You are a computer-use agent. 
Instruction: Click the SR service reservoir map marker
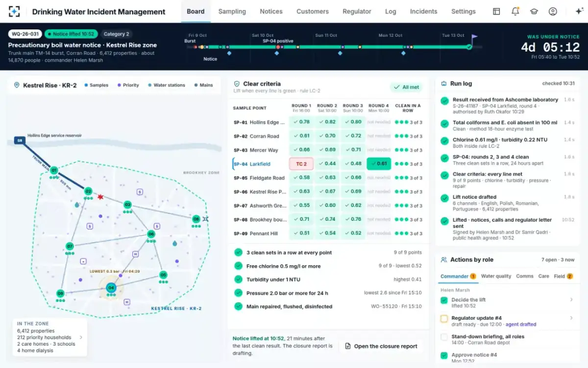click(20, 140)
